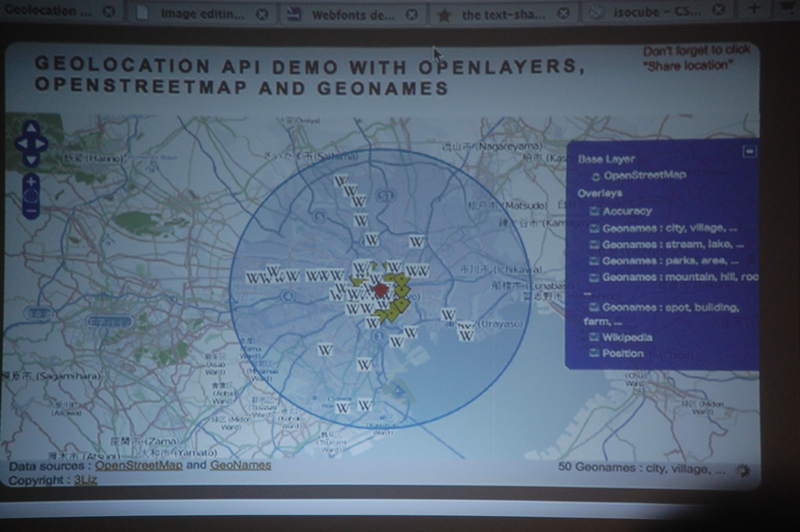800x532 pixels.
Task: Click the "50 Geonames : city, village, ..." status text
Action: (642, 469)
